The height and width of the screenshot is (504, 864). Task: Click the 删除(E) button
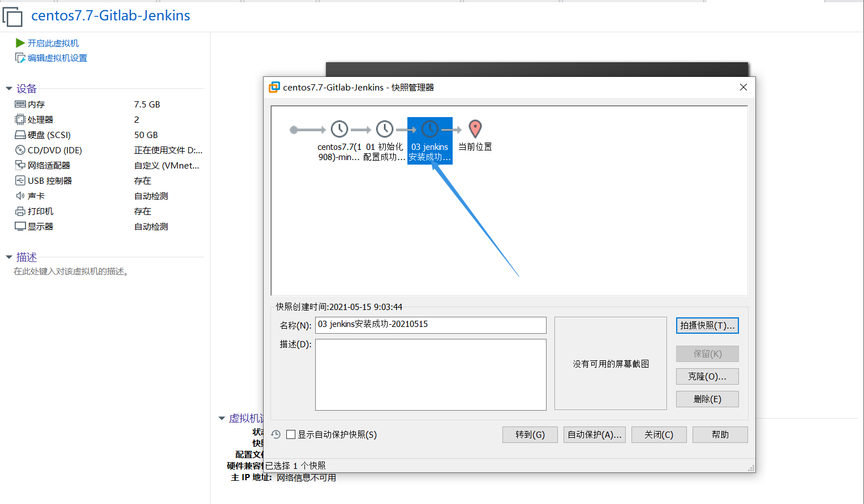coord(707,399)
